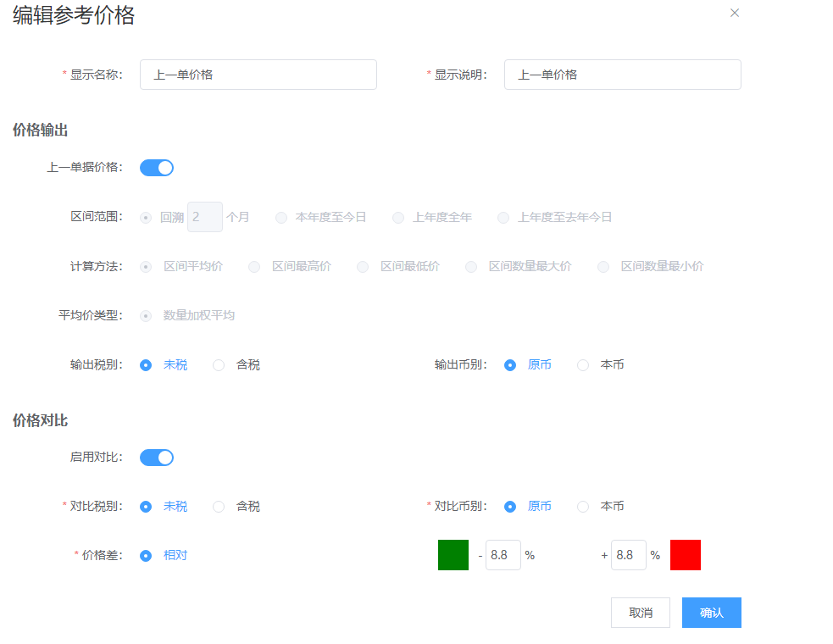Viewport: 833px width, 644px height.
Task: Click the 显示说明 input field
Action: pyautogui.click(x=622, y=75)
